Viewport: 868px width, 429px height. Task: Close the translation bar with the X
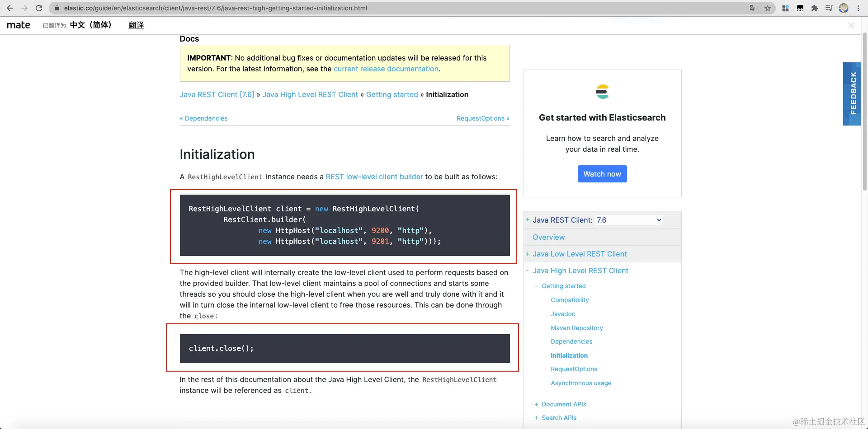click(x=851, y=25)
